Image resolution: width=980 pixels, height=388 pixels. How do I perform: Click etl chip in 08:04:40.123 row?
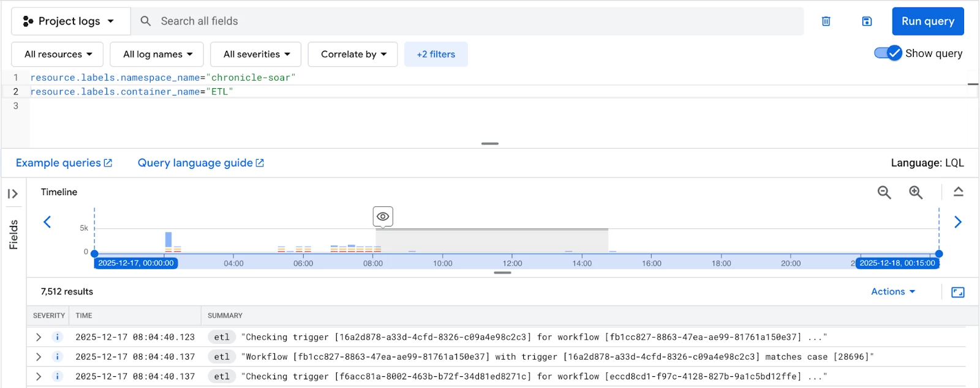222,337
